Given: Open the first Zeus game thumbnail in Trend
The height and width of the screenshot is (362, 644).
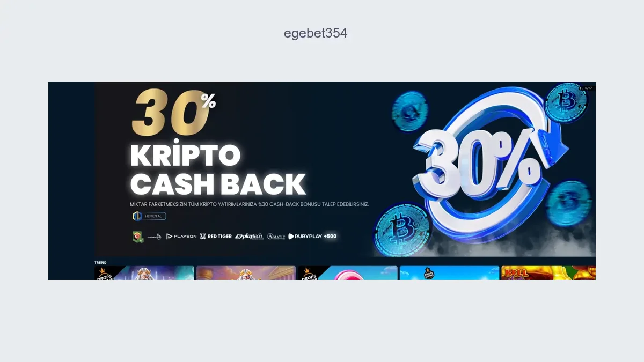Looking at the screenshot, I should point(144,273).
